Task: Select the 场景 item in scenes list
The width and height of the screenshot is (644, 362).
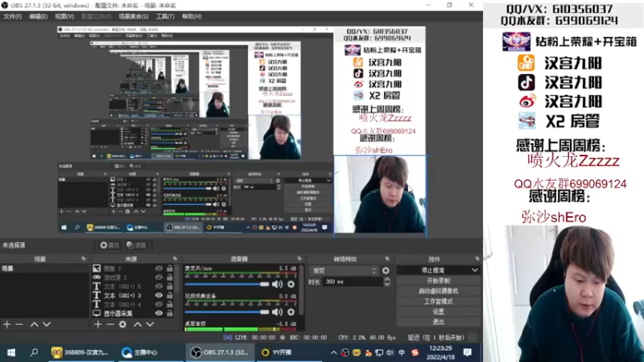Action: pos(44,269)
